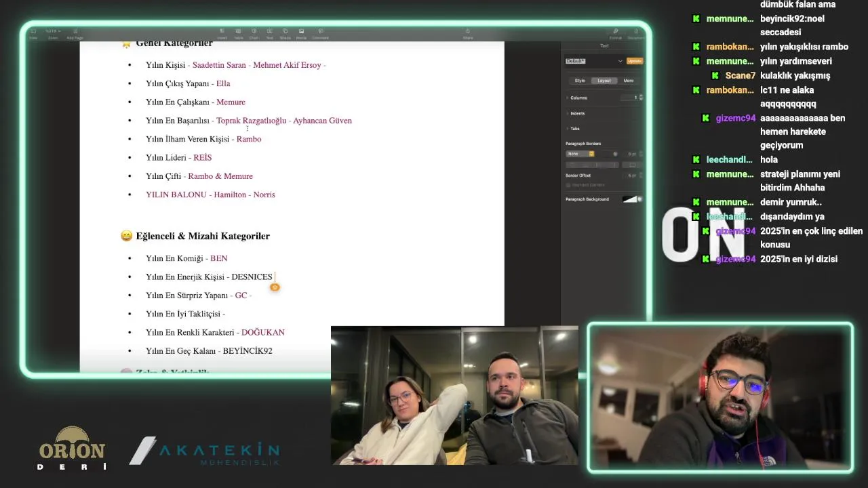
Task: Open Paragraph Borders None dropdown
Action: pyautogui.click(x=580, y=154)
